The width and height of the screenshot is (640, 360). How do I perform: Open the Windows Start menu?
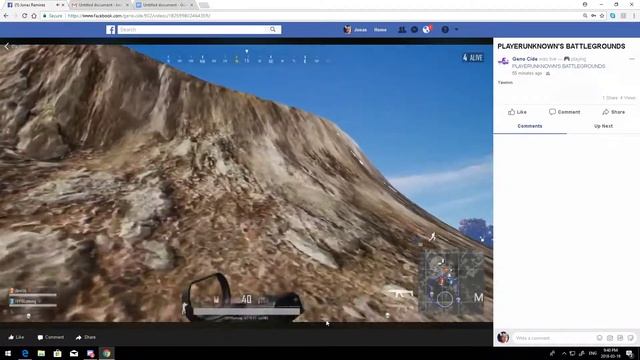pyautogui.click(x=8, y=353)
